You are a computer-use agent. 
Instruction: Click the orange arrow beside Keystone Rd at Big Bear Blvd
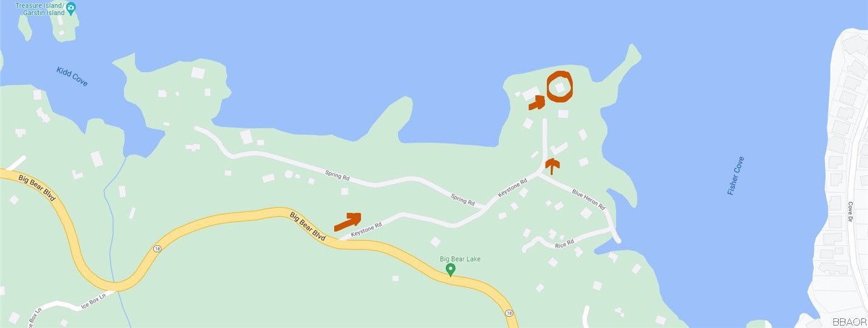click(347, 222)
